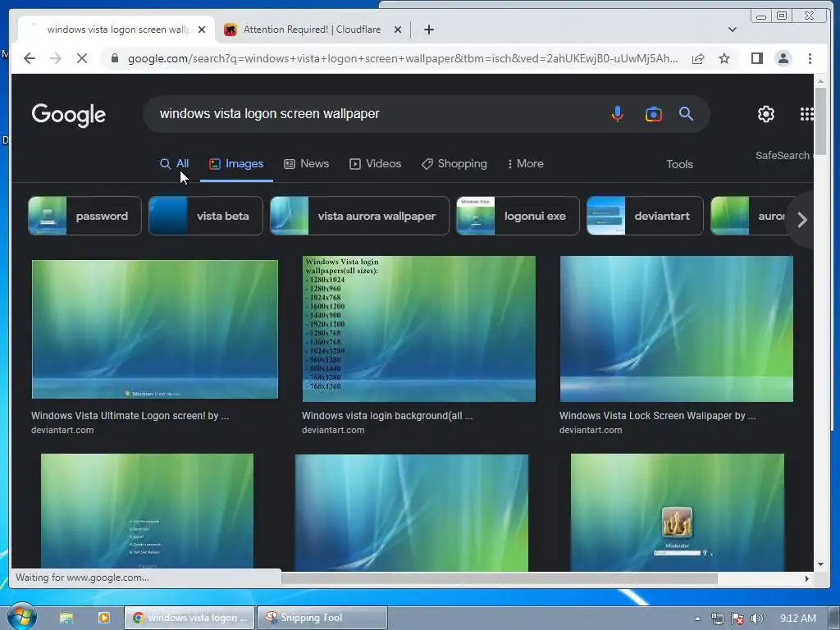Open the clock showing 9:12 AM
This screenshot has width=840, height=630.
(797, 619)
